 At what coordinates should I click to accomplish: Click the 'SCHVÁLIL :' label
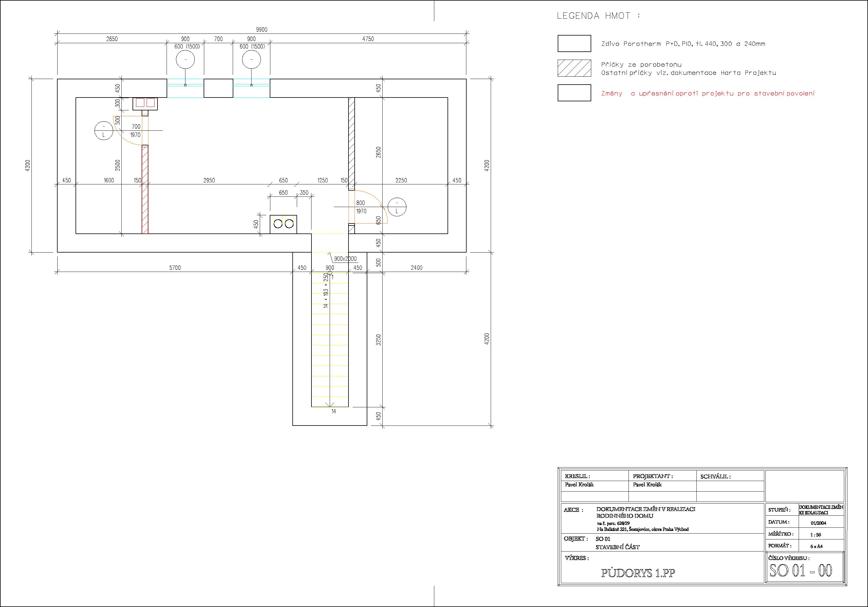click(x=715, y=477)
